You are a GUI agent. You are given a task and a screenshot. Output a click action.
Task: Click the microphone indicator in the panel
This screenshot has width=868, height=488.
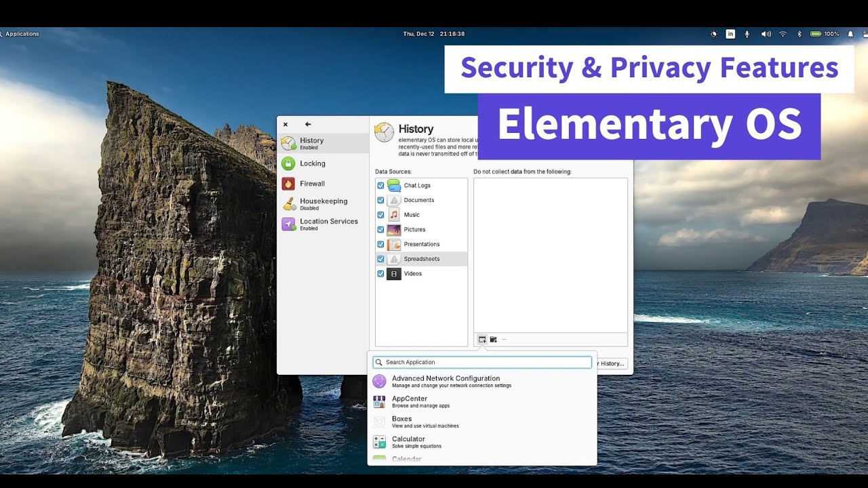point(747,34)
